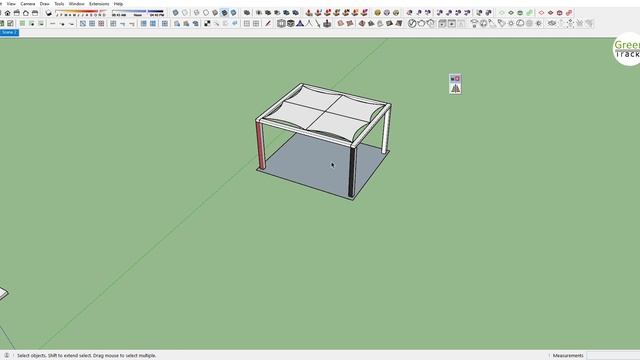The width and height of the screenshot is (640, 360).
Task: Click the Measurements input box
Action: [x=613, y=356]
